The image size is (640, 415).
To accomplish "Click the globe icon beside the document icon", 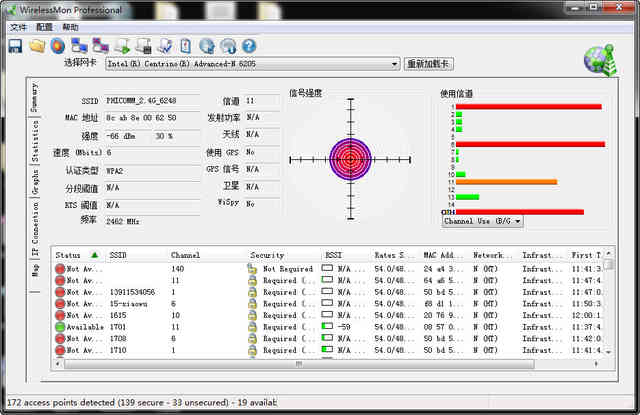I will click(x=207, y=46).
